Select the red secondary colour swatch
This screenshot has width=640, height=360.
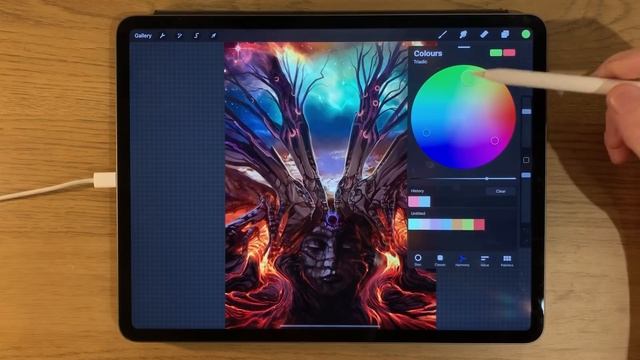(x=509, y=53)
